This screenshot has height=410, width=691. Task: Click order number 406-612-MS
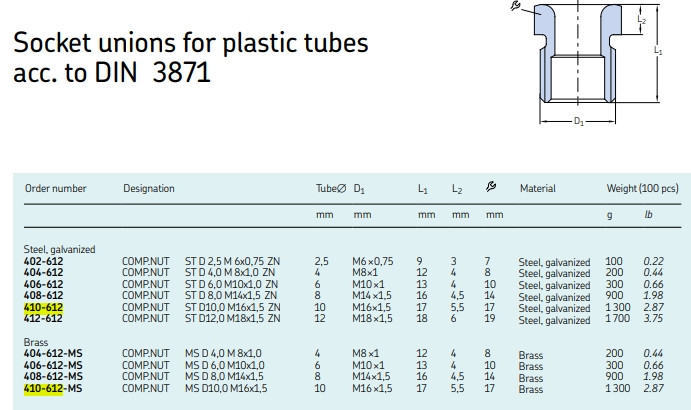pyautogui.click(x=53, y=365)
